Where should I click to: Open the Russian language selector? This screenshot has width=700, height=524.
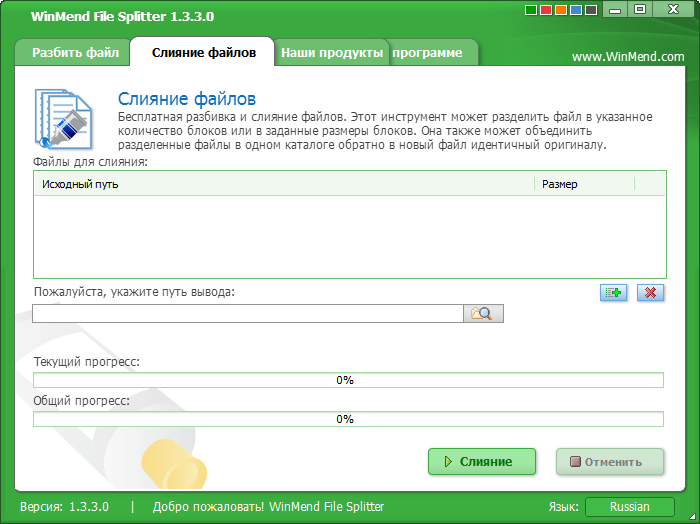pos(630,507)
